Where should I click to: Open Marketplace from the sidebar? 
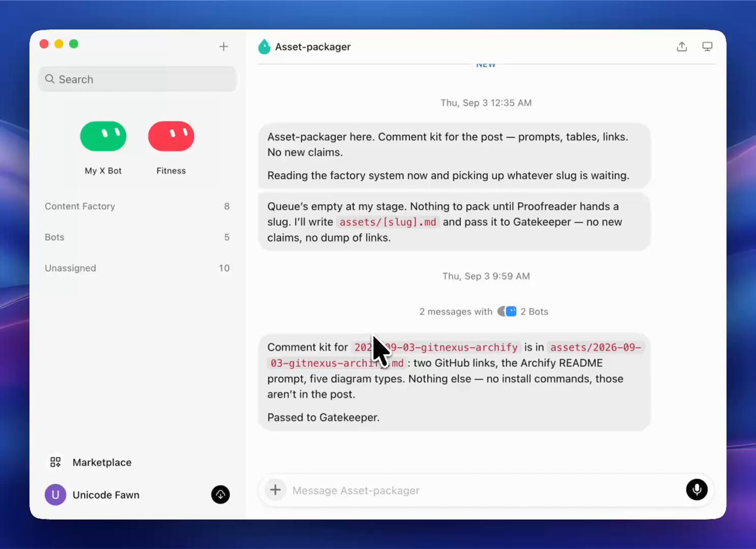(102, 462)
